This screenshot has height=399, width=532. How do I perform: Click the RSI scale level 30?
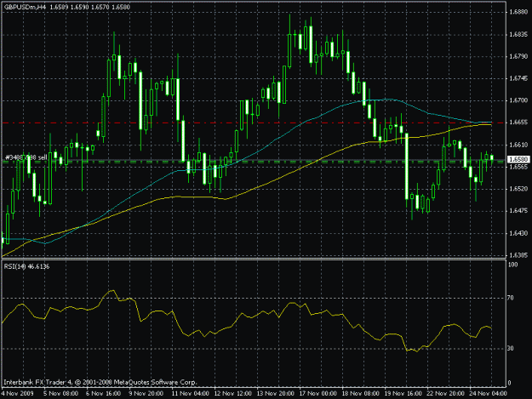(x=511, y=348)
